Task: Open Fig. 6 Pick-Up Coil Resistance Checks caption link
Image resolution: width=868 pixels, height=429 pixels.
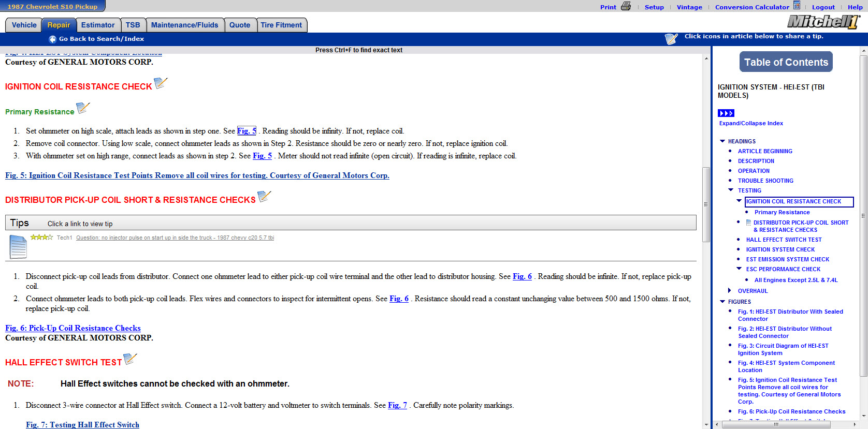Action: [73, 328]
